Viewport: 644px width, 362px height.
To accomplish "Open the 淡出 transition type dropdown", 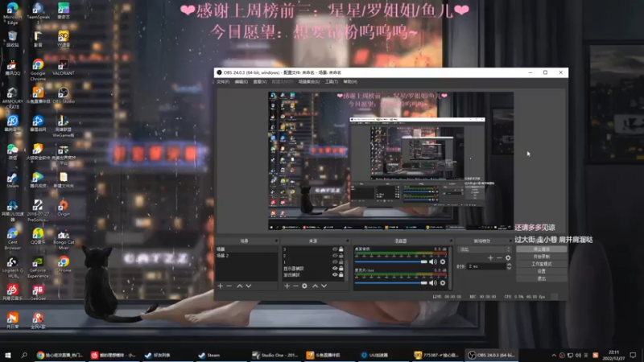I will click(x=485, y=249).
